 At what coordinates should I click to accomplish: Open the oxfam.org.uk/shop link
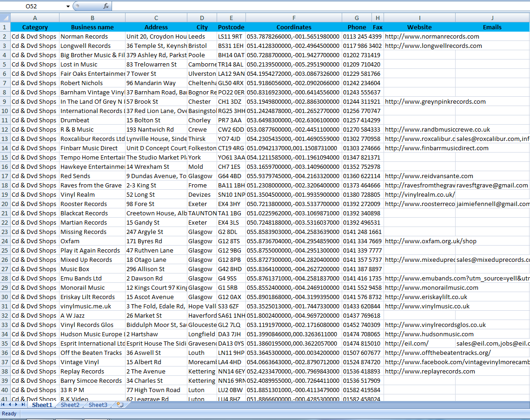click(431, 241)
